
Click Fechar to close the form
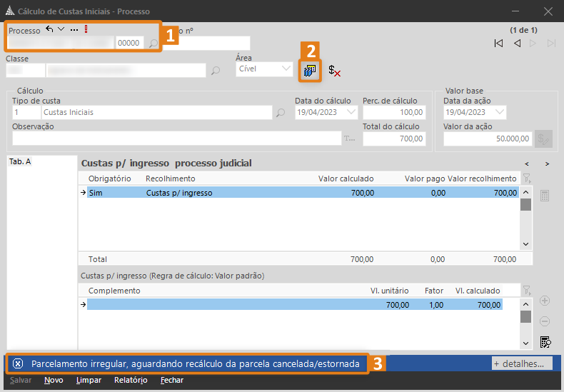click(172, 380)
